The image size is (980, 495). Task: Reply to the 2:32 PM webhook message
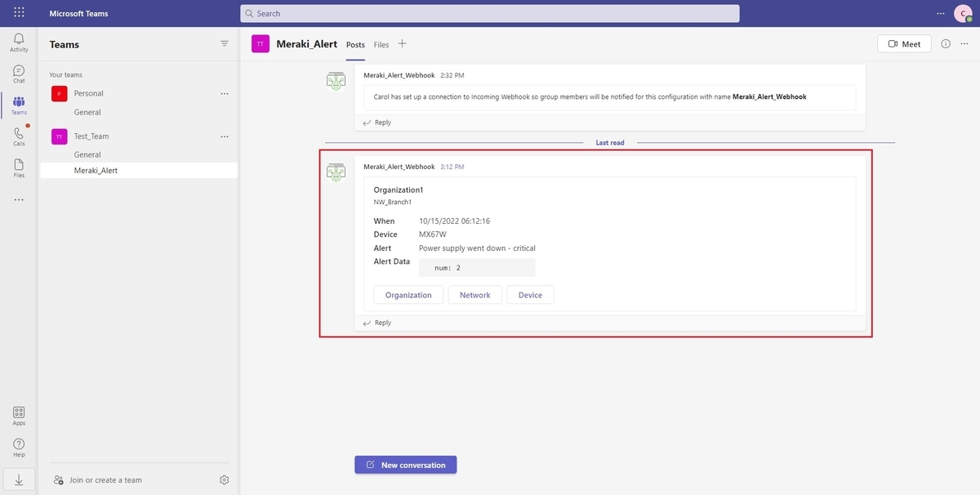[x=377, y=123]
